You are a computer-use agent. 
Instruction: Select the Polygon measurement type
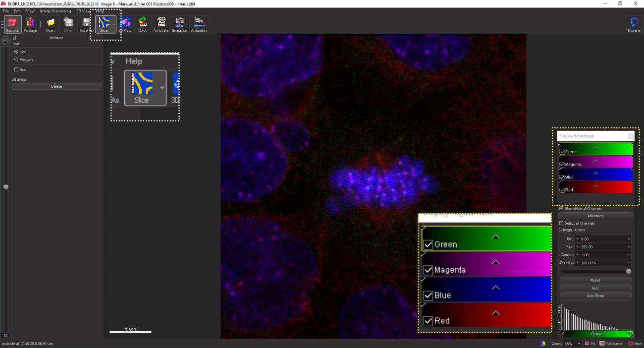[16, 59]
